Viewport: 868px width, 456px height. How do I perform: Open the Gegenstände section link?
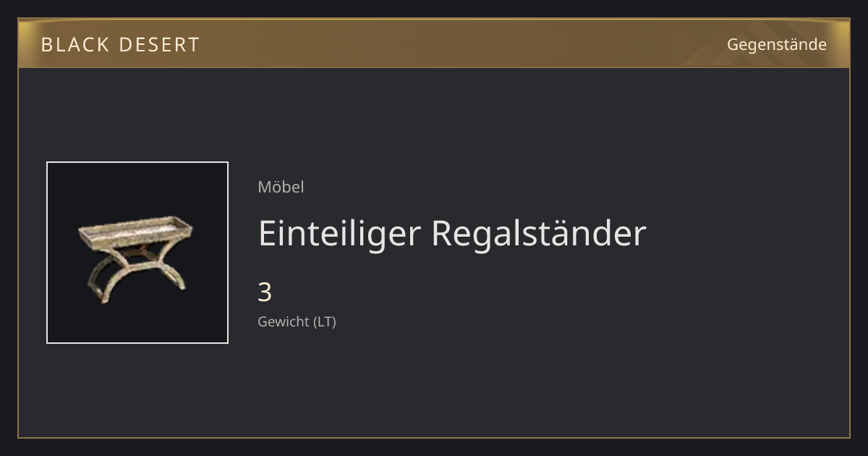(776, 44)
